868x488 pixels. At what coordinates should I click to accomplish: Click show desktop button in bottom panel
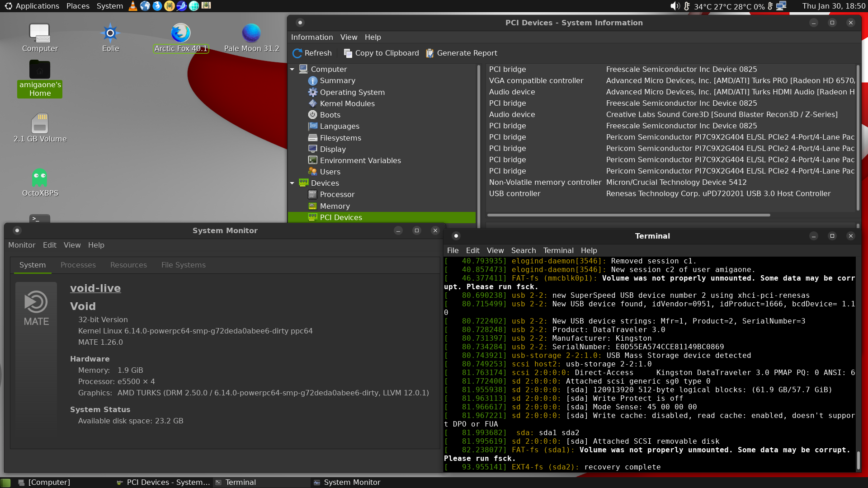click(x=6, y=483)
